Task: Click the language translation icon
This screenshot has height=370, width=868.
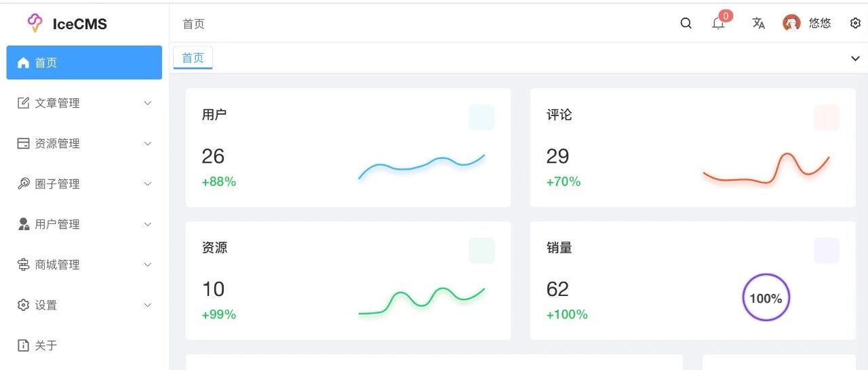Action: coord(758,24)
